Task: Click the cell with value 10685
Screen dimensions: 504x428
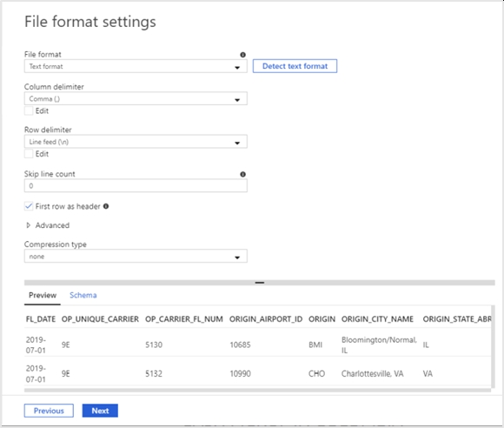Action: click(x=240, y=344)
